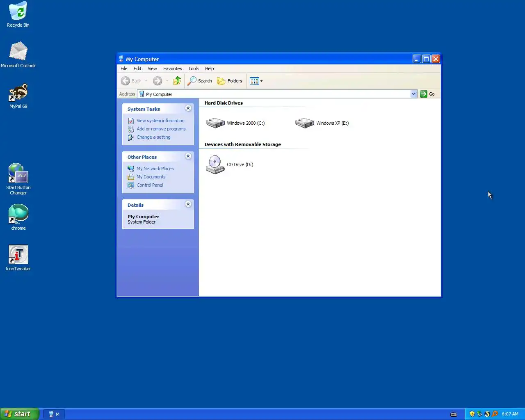Open the Search pane
The height and width of the screenshot is (420, 525).
click(x=200, y=81)
